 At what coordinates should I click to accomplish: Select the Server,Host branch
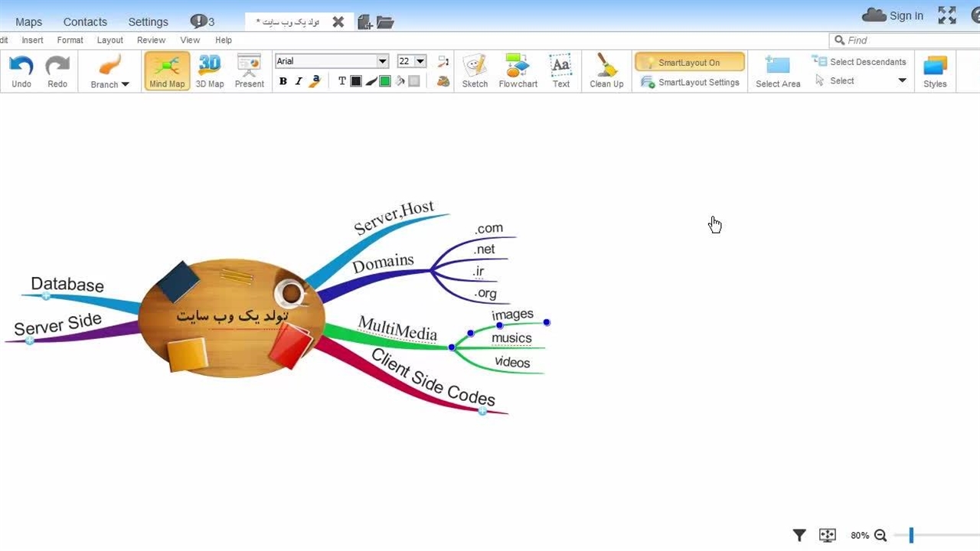394,217
